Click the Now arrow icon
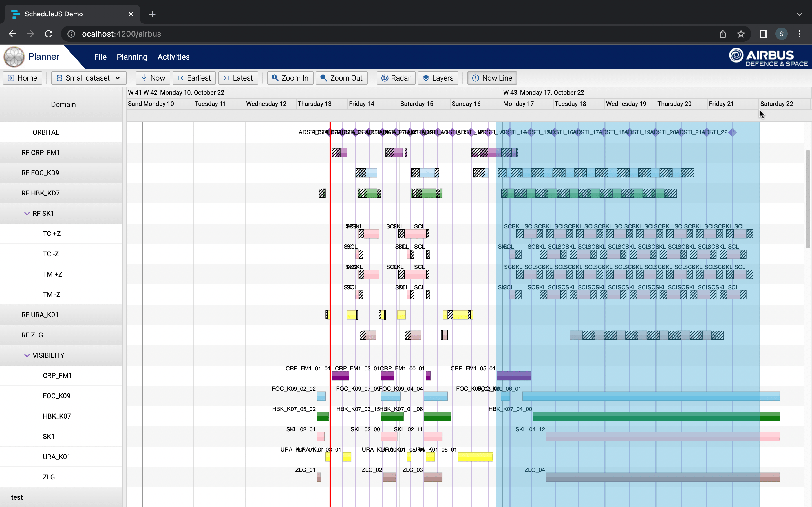812x507 pixels. (144, 78)
